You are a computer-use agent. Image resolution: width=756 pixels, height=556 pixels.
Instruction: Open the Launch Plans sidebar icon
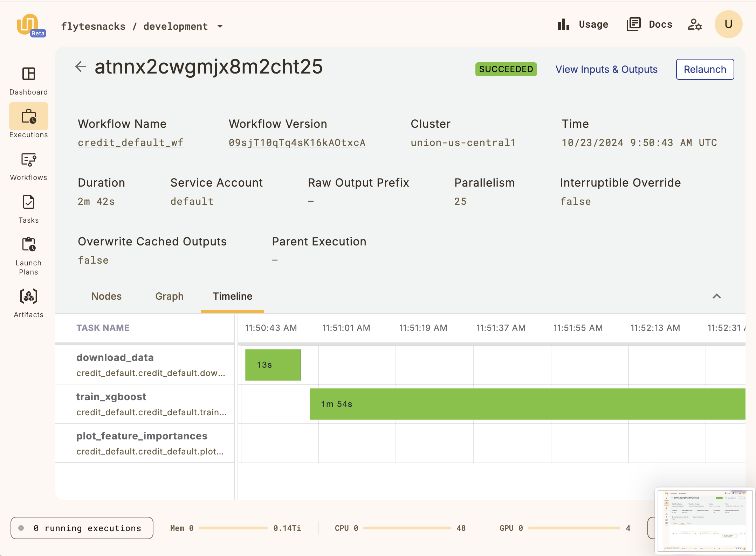tap(28, 244)
